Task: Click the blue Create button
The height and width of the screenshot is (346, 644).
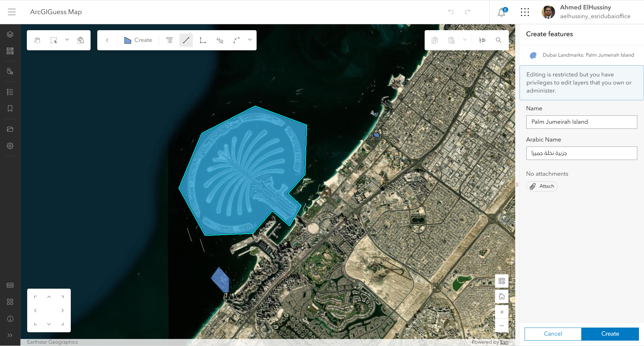Action: pyautogui.click(x=610, y=334)
